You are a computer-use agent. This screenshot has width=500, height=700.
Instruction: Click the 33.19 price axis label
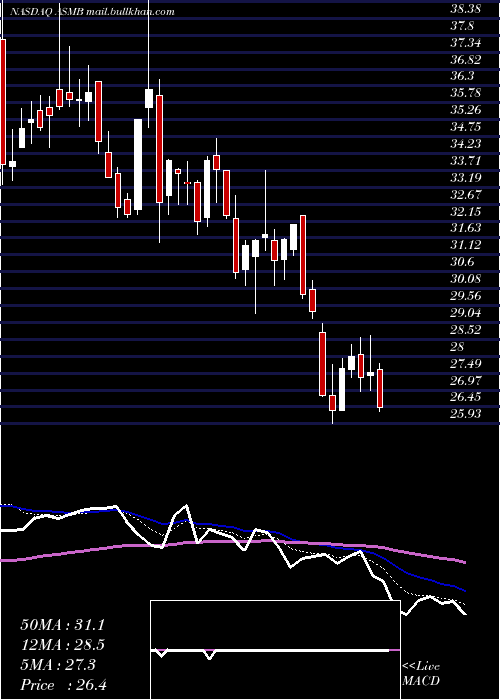click(x=466, y=178)
